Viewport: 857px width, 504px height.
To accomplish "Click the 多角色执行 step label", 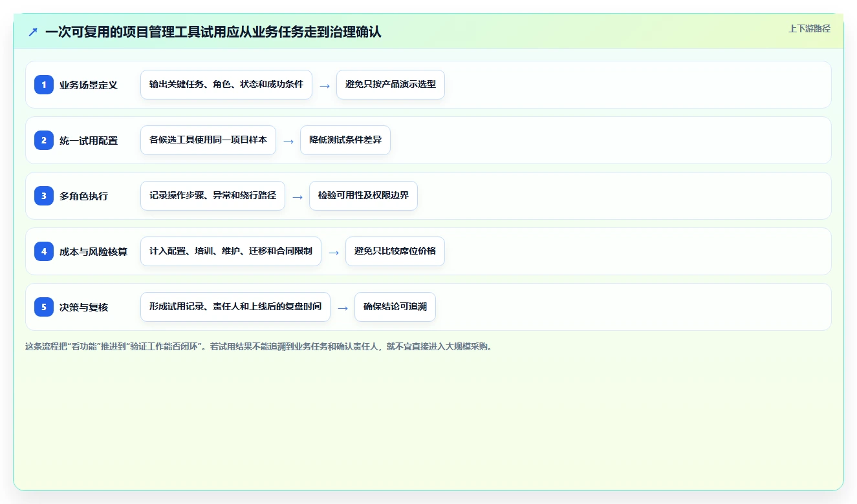I will 84,196.
